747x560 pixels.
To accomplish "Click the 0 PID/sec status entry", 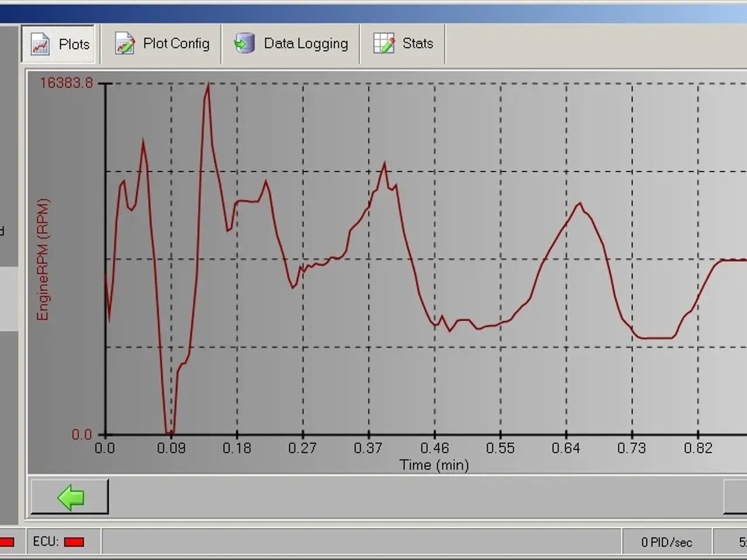I will 666,542.
